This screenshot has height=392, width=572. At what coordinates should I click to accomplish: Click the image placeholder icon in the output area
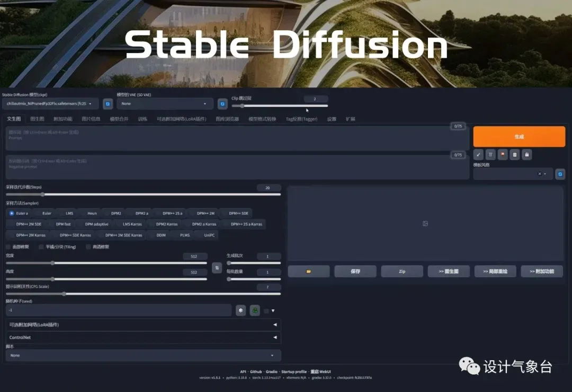pyautogui.click(x=425, y=224)
